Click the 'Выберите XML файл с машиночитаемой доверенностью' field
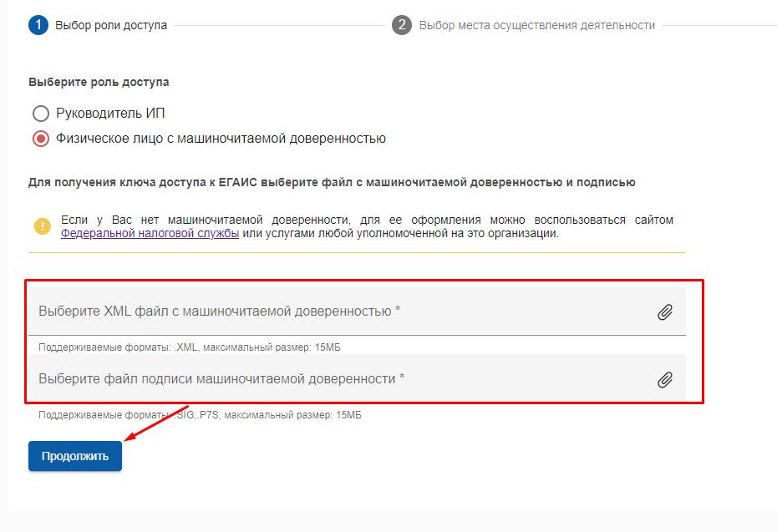 [x=357, y=311]
